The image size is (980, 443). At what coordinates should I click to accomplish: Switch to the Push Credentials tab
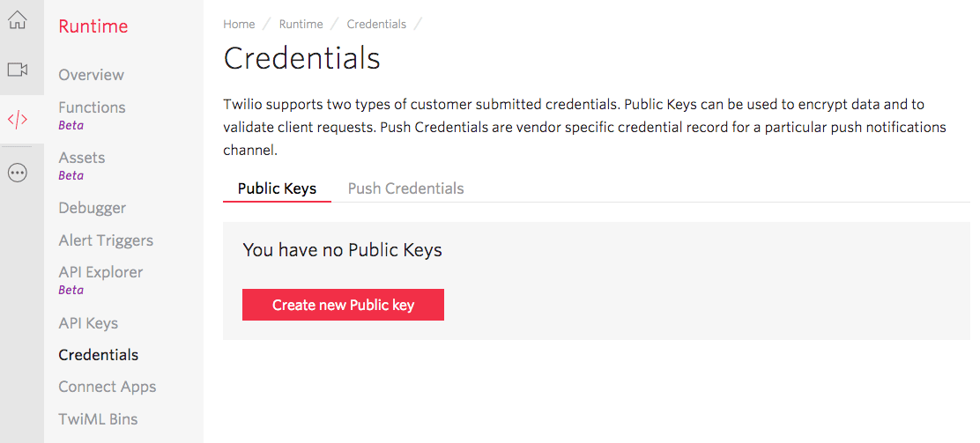pyautogui.click(x=405, y=188)
